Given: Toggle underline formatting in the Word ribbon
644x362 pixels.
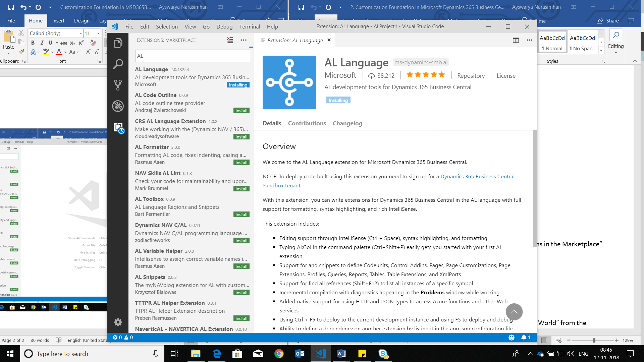Looking at the screenshot, I should (50, 43).
